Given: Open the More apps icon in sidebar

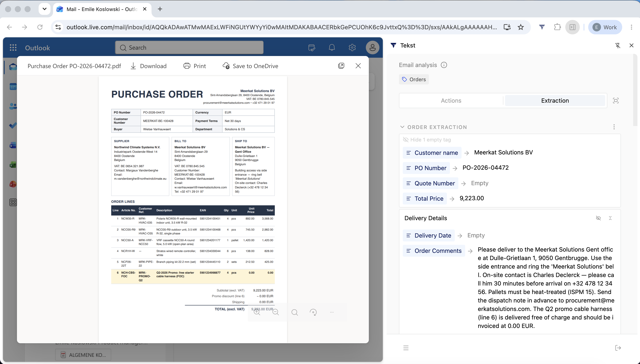Looking at the screenshot, I should [13, 203].
